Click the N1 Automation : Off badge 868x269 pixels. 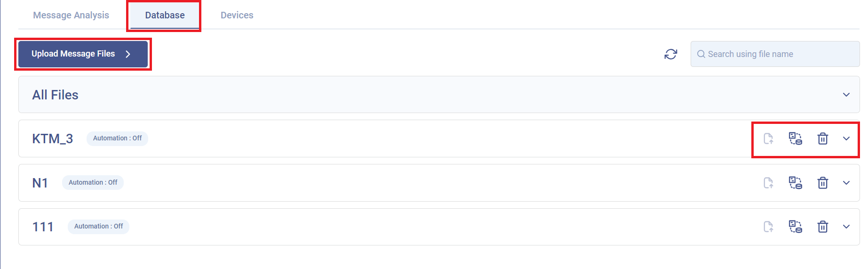tap(93, 183)
